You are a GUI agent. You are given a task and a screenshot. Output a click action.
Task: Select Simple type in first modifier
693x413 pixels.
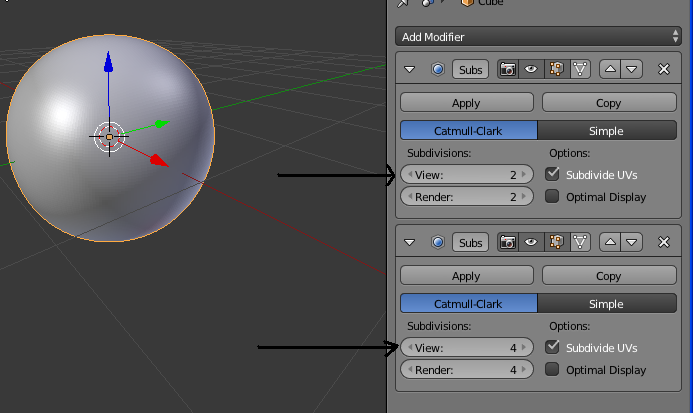(607, 130)
